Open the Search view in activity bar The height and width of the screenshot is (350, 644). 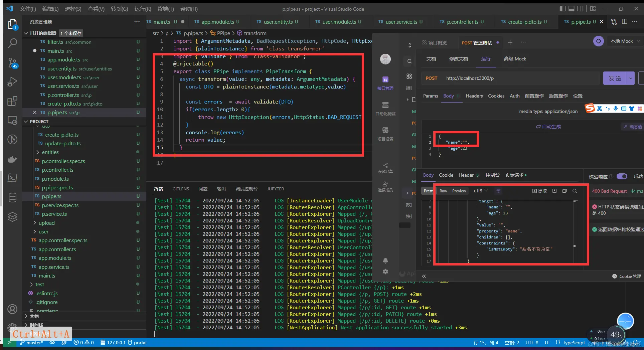point(12,43)
